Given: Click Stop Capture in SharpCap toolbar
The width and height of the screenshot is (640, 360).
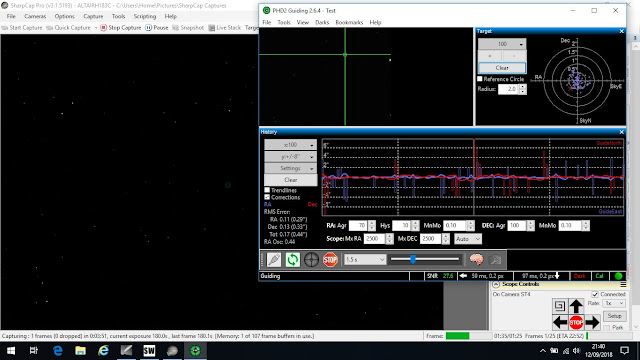Looking at the screenshot, I should (121, 28).
